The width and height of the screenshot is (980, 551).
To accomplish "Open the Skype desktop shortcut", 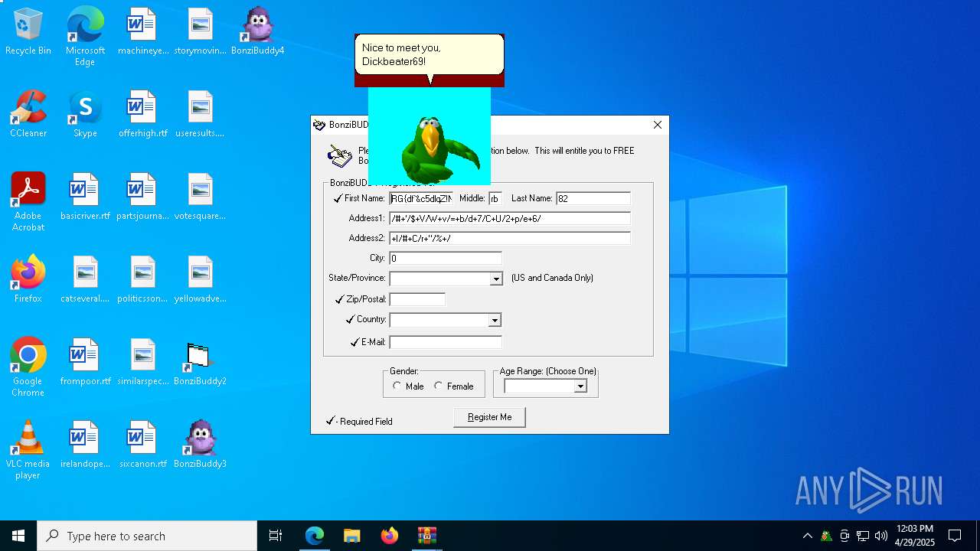I will click(85, 114).
